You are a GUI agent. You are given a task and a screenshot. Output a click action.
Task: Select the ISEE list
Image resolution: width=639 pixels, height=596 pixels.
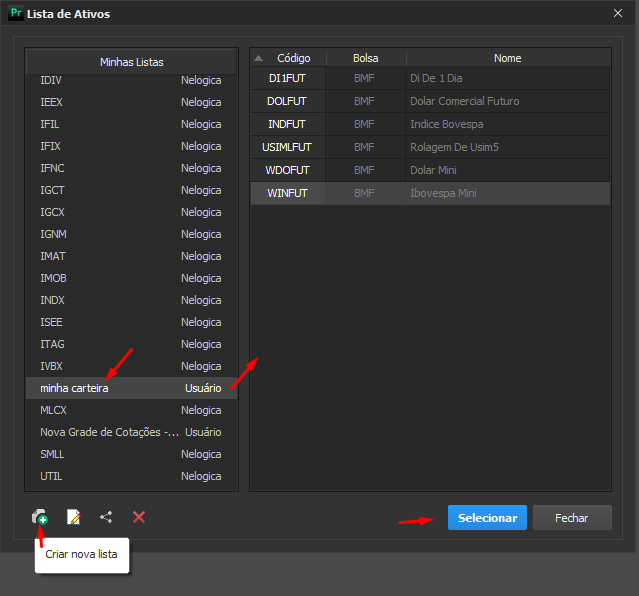click(131, 322)
